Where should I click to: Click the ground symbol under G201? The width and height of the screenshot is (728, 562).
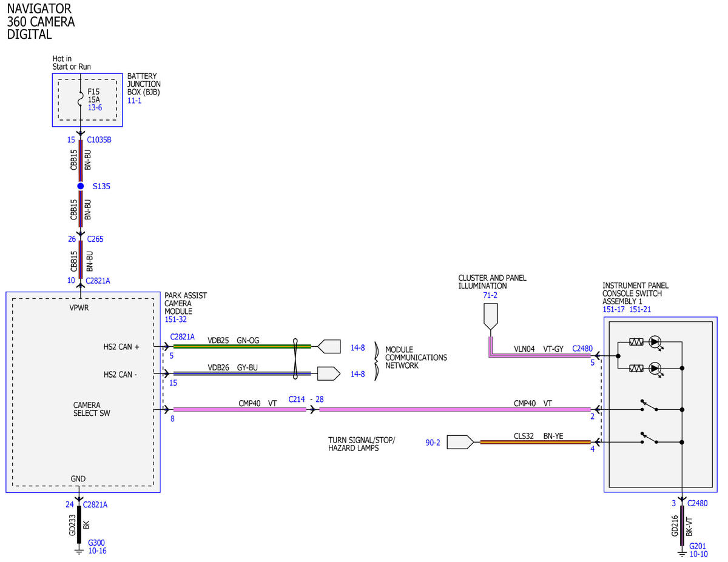coord(682,554)
